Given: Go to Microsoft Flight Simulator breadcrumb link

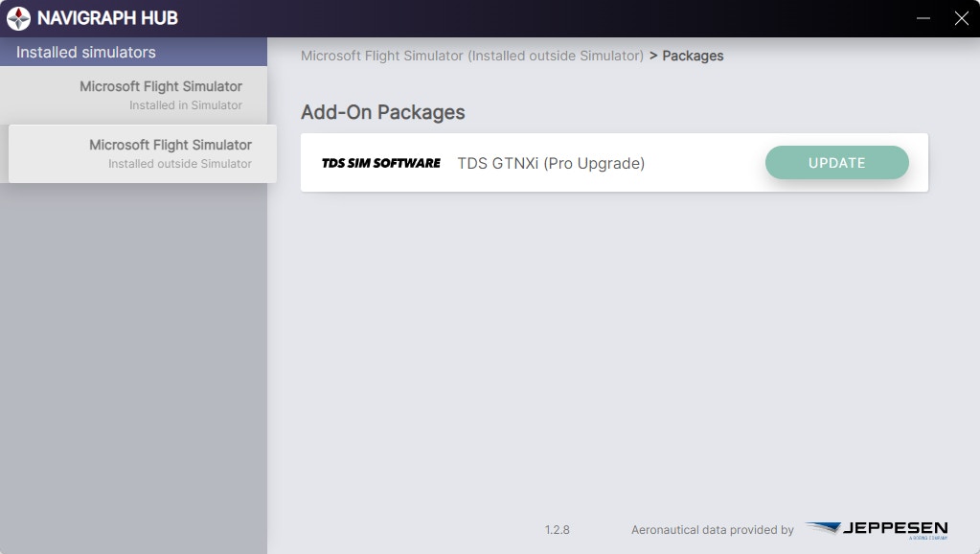Looking at the screenshot, I should tap(471, 56).
